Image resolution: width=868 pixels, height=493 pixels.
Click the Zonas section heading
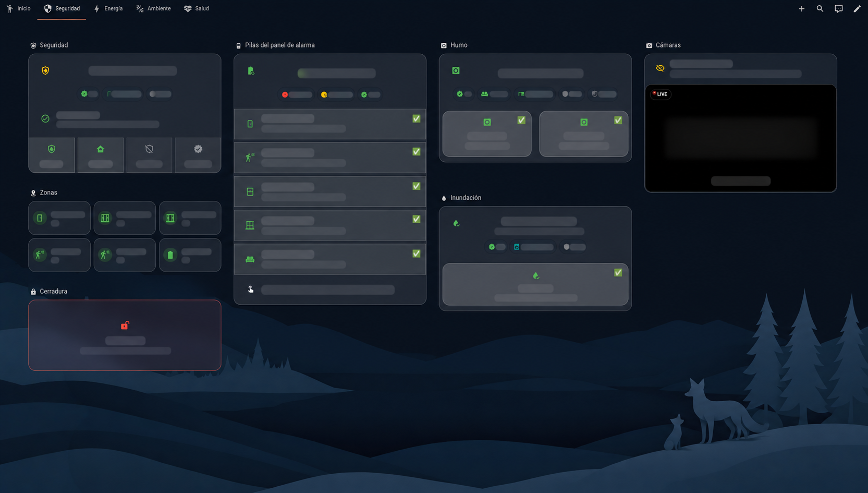pyautogui.click(x=48, y=193)
